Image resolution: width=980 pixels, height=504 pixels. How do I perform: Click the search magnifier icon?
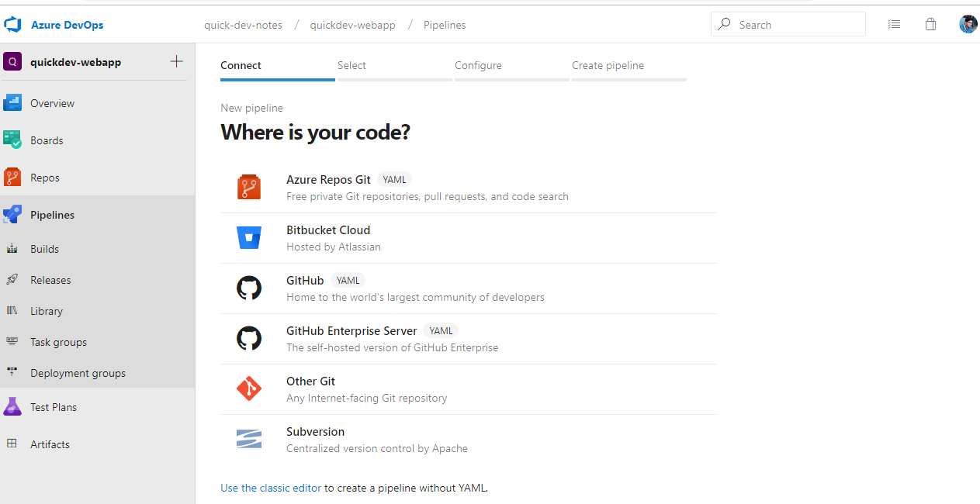click(x=724, y=24)
